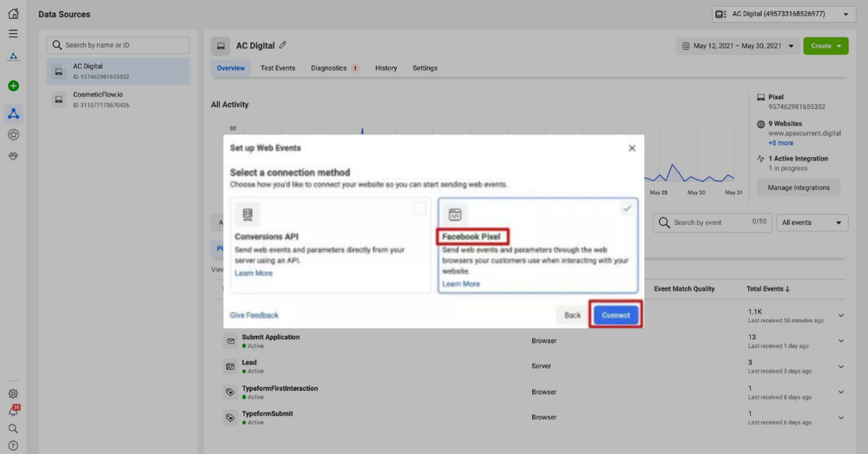Open the hamburger menu in sidebar
The image size is (868, 454).
tap(13, 34)
